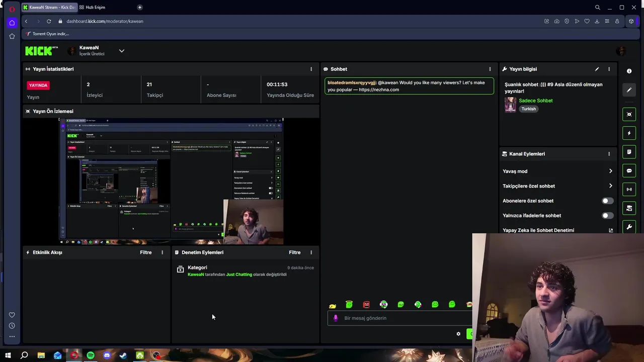The width and height of the screenshot is (644, 362).
Task: Expand Yavaş mod options
Action: point(557,171)
